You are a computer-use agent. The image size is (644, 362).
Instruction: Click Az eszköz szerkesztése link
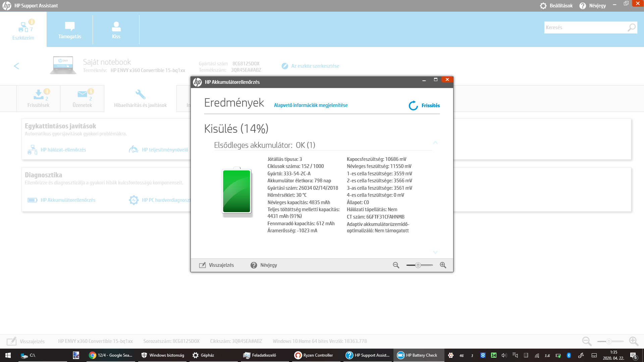(x=310, y=66)
